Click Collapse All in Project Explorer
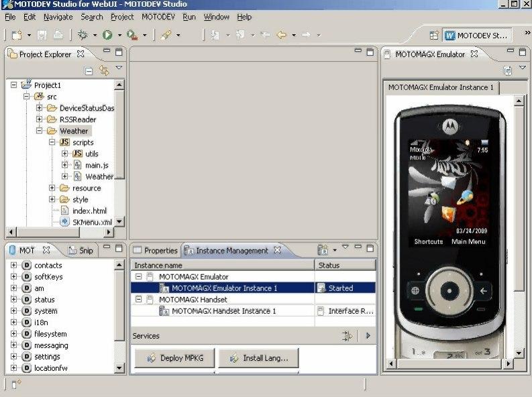 (89, 71)
